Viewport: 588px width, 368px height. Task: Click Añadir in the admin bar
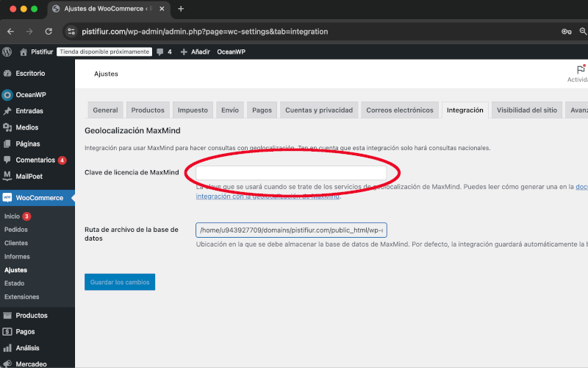201,52
